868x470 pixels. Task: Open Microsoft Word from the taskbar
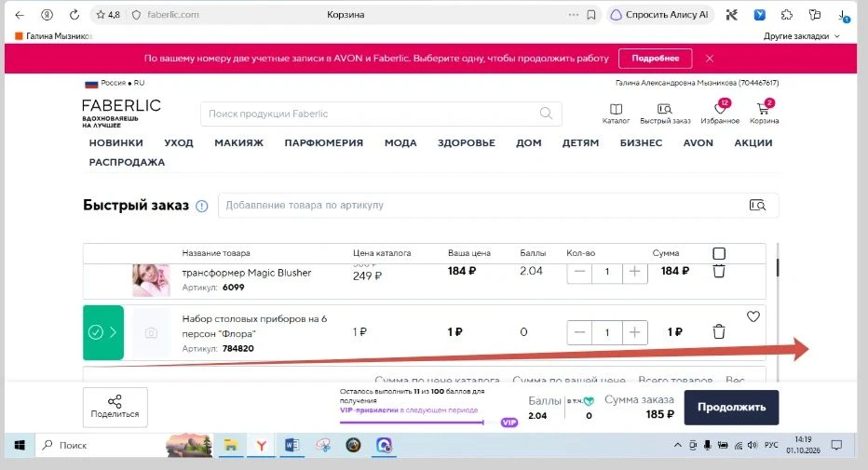click(x=292, y=445)
